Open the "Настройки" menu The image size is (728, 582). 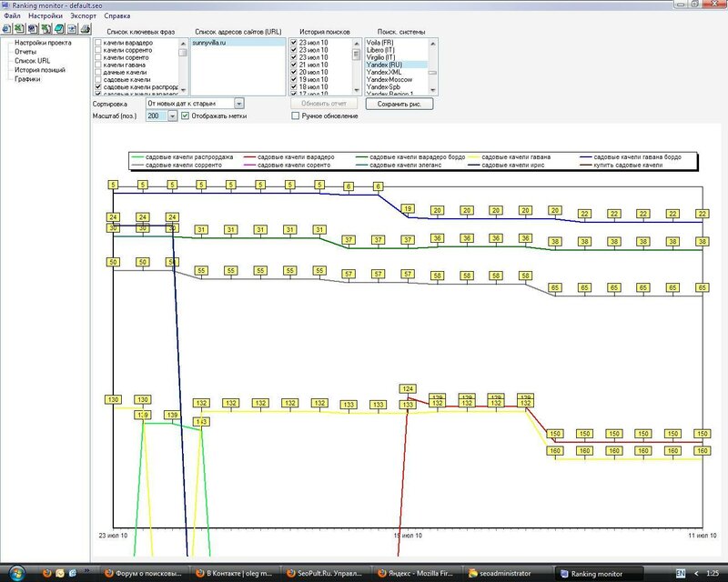(45, 16)
